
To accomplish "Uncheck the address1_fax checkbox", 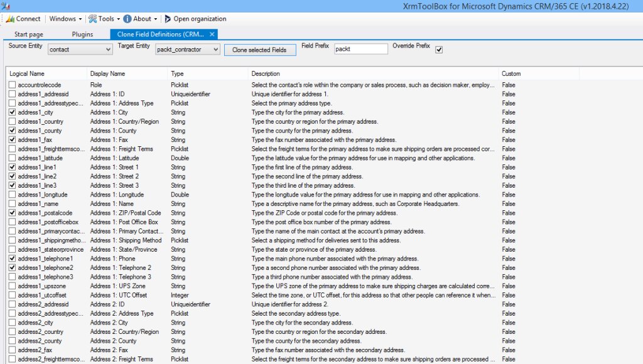I will (12, 140).
